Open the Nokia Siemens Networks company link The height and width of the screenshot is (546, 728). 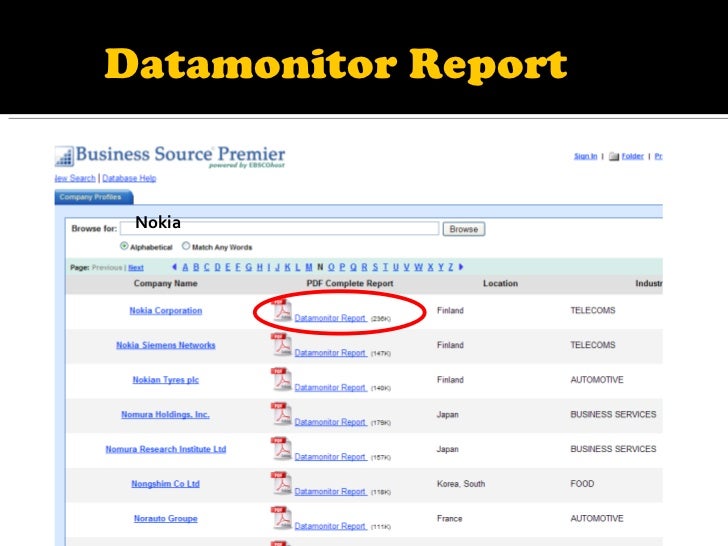[166, 345]
